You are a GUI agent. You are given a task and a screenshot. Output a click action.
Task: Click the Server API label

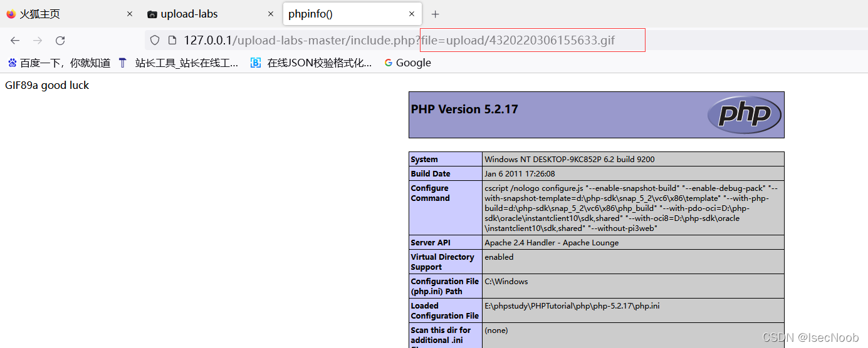446,242
